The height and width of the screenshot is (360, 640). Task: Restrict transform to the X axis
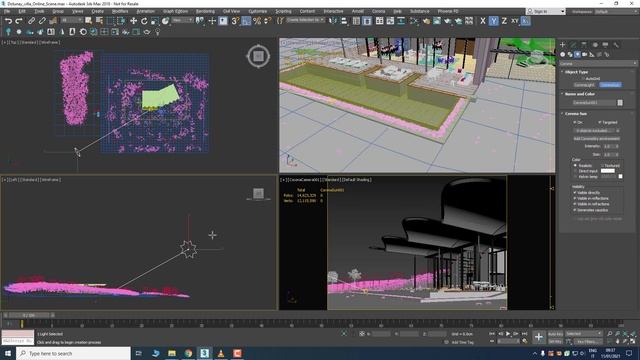coord(483,21)
